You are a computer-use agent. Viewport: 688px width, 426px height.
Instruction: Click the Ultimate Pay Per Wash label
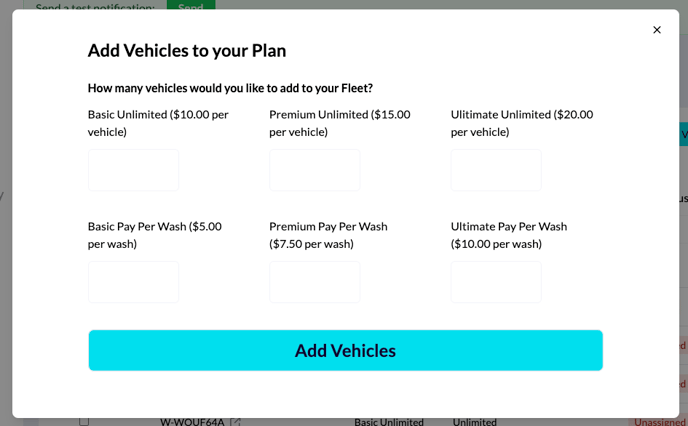coord(509,235)
